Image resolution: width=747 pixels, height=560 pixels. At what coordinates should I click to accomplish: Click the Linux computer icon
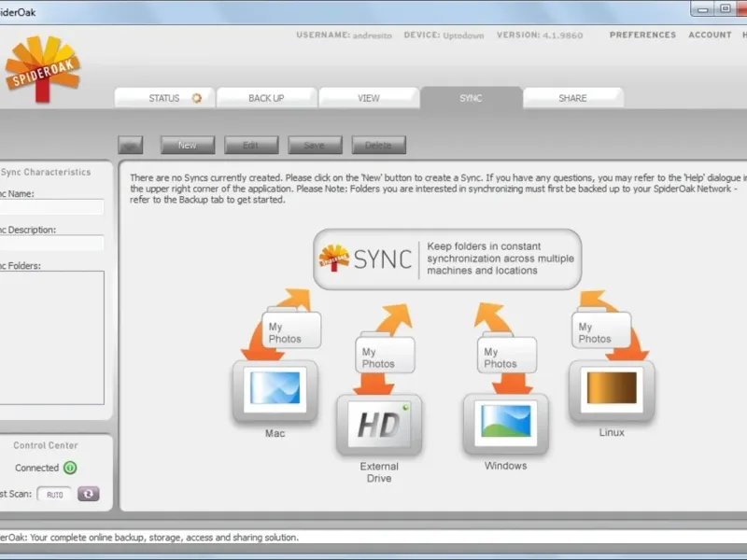pyautogui.click(x=612, y=391)
